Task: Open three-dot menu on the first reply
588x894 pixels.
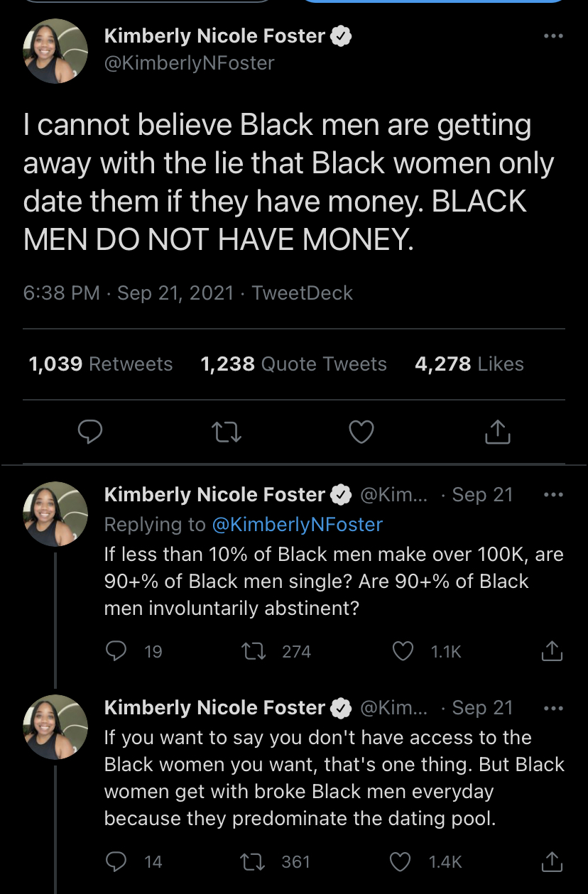Action: (553, 494)
